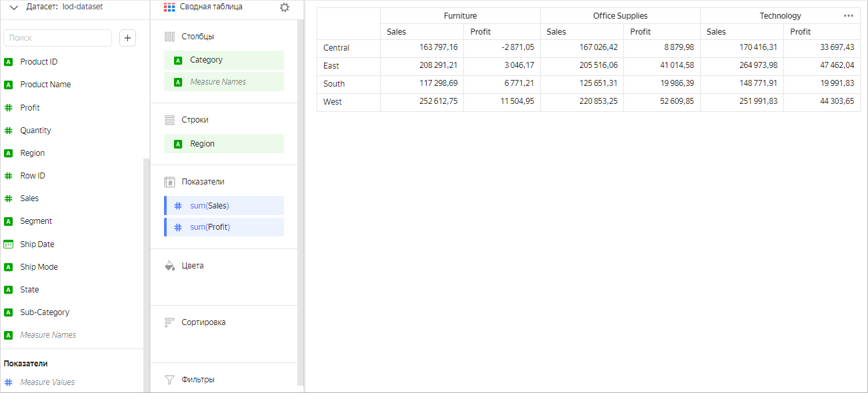Image resolution: width=868 pixels, height=393 pixels.
Task: Click the Colors section paint bucket icon
Action: tap(169, 266)
